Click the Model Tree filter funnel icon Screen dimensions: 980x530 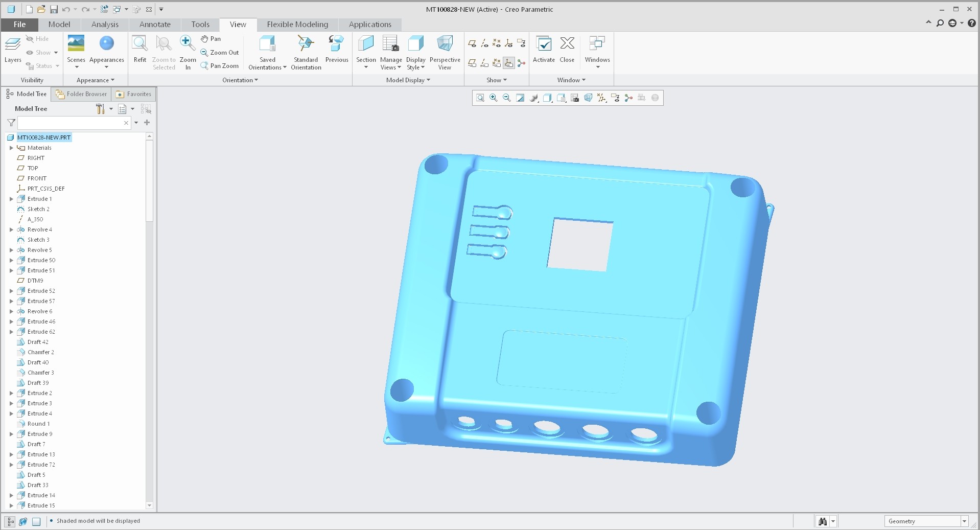click(x=11, y=123)
